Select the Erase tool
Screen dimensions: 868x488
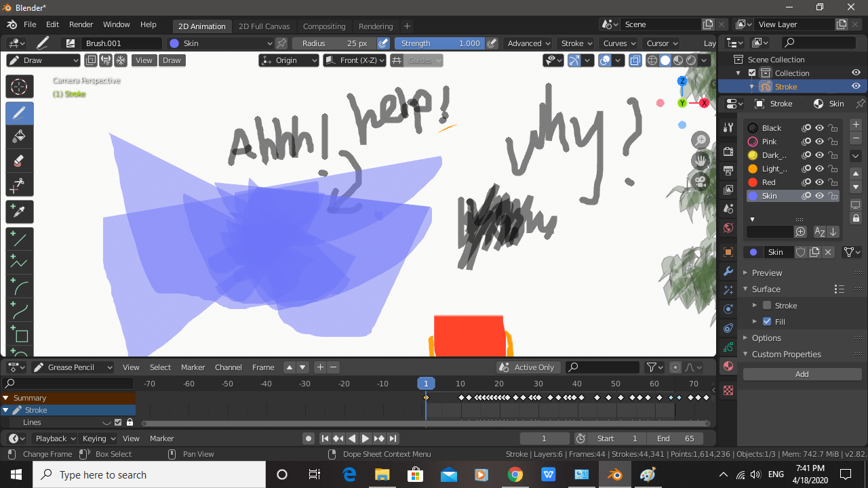coord(19,161)
